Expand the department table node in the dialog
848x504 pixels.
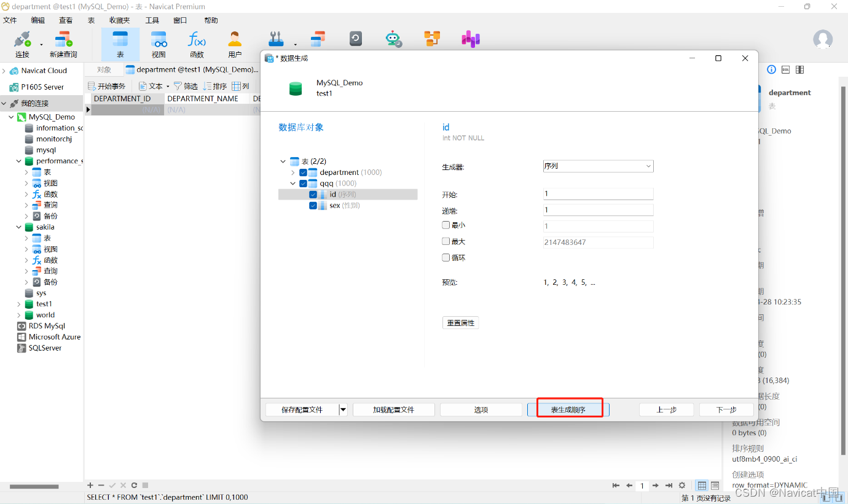point(293,173)
